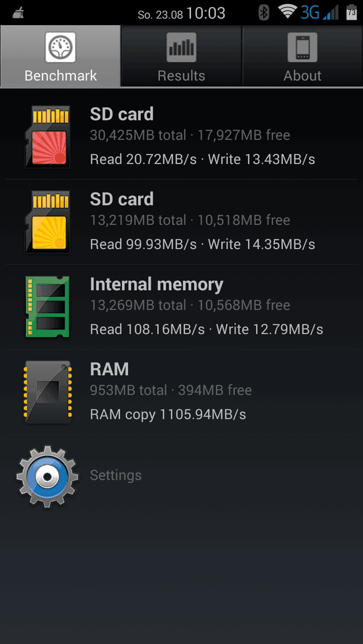
Task: Tap the Bluetooth status icon
Action: [263, 13]
